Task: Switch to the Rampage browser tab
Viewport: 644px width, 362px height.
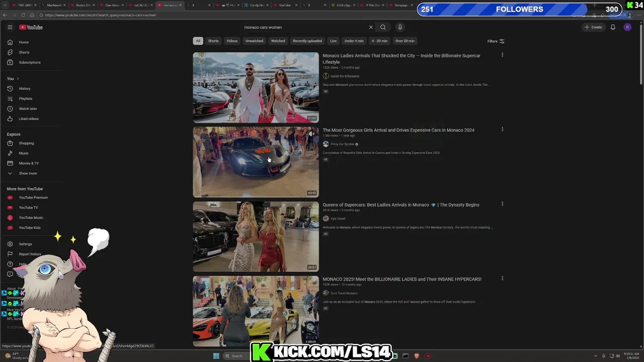Action: (x=401, y=5)
